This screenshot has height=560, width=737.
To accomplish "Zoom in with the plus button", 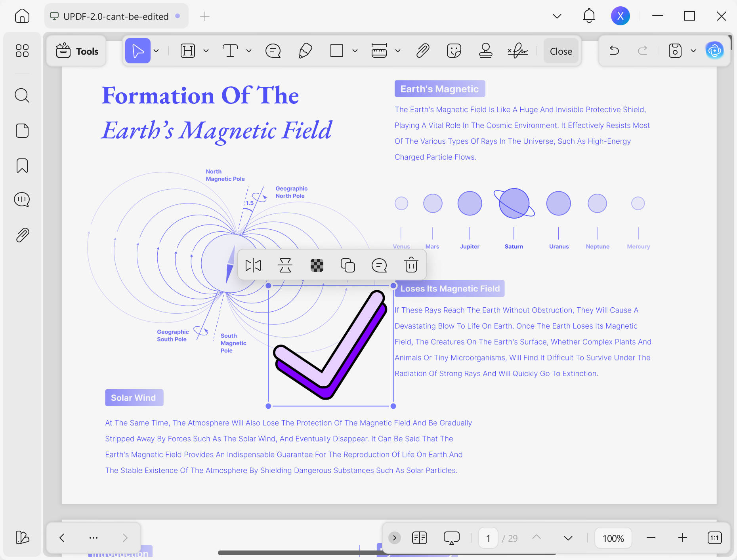I will [x=683, y=538].
